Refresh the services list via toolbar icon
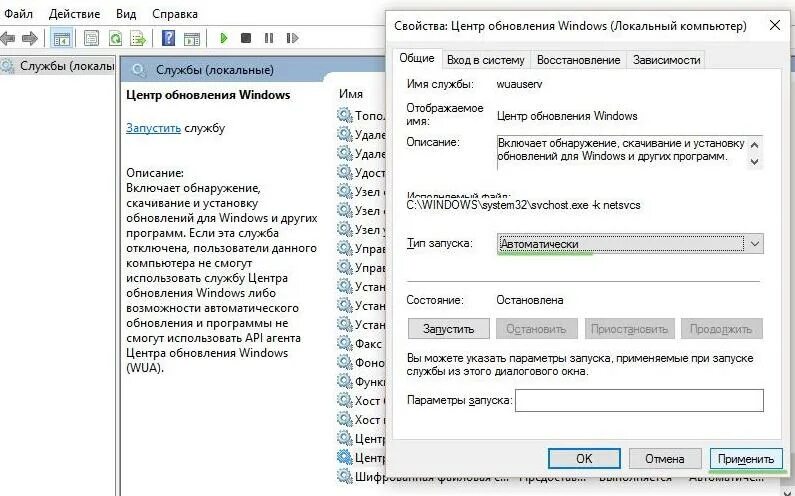The image size is (795, 496). [115, 38]
